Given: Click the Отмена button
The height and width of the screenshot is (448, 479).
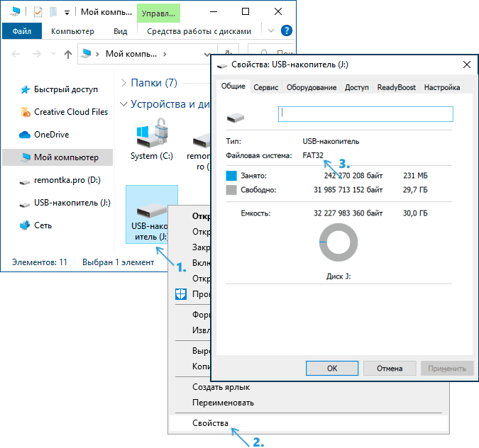Looking at the screenshot, I should click(390, 369).
